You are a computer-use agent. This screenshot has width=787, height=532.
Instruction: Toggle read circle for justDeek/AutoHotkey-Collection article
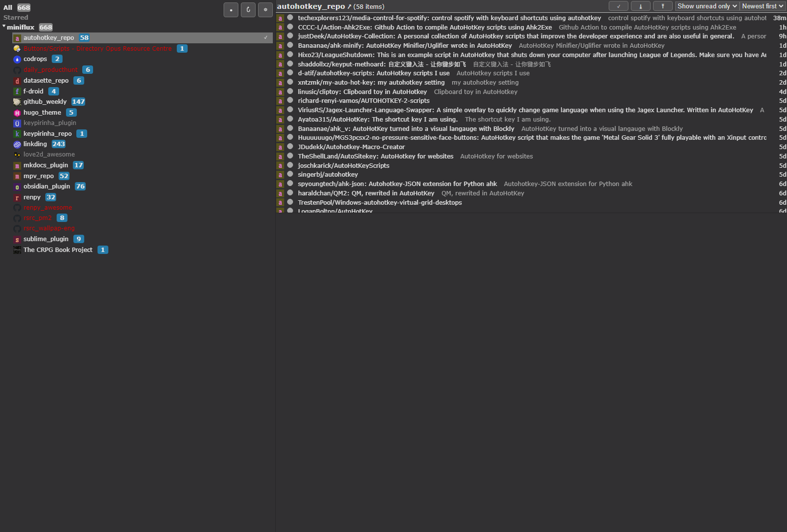[x=290, y=35]
